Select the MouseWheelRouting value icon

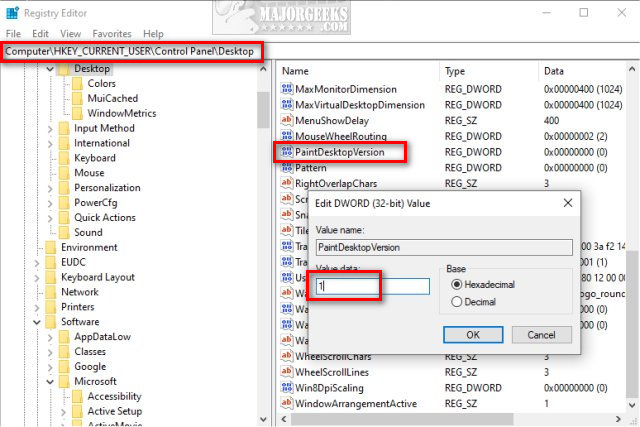287,136
